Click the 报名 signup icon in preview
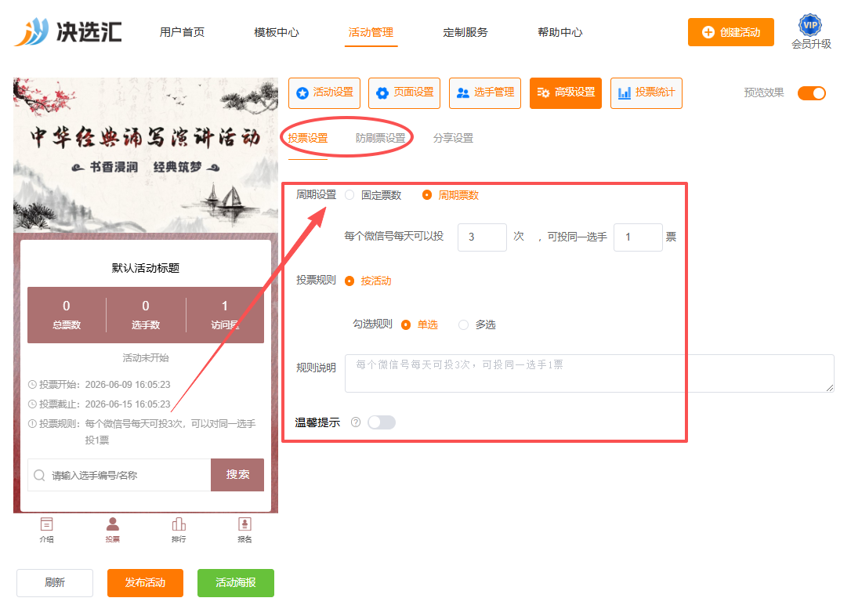Viewport: 851px width, 616px height. pyautogui.click(x=244, y=524)
